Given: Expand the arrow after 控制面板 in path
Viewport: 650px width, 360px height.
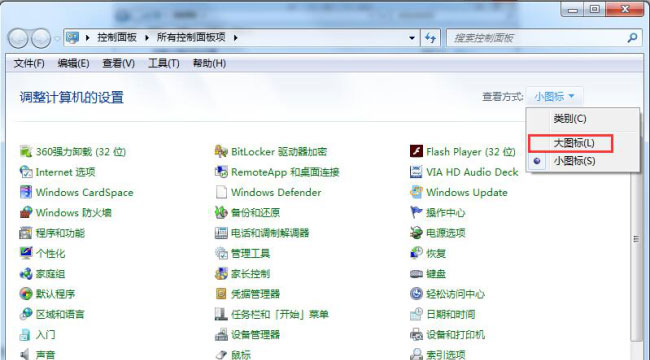Looking at the screenshot, I should pyautogui.click(x=147, y=38).
